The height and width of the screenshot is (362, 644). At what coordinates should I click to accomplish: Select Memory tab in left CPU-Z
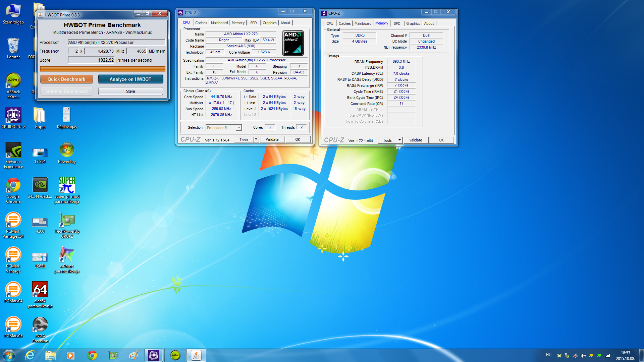pyautogui.click(x=238, y=23)
